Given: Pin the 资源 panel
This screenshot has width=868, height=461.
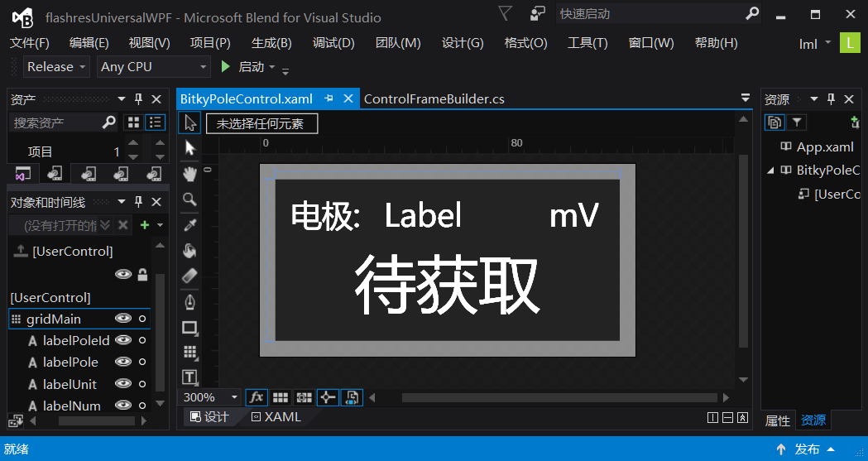Looking at the screenshot, I should [x=831, y=99].
